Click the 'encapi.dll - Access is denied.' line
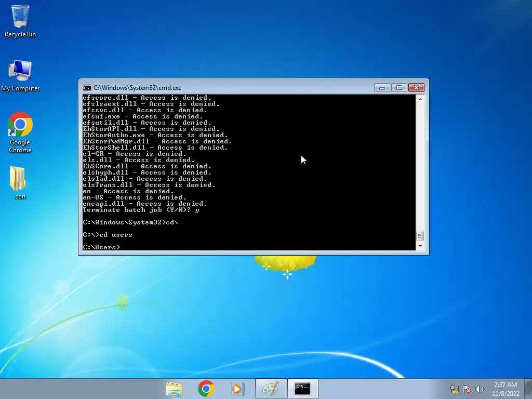This screenshot has width=532, height=399. point(145,204)
